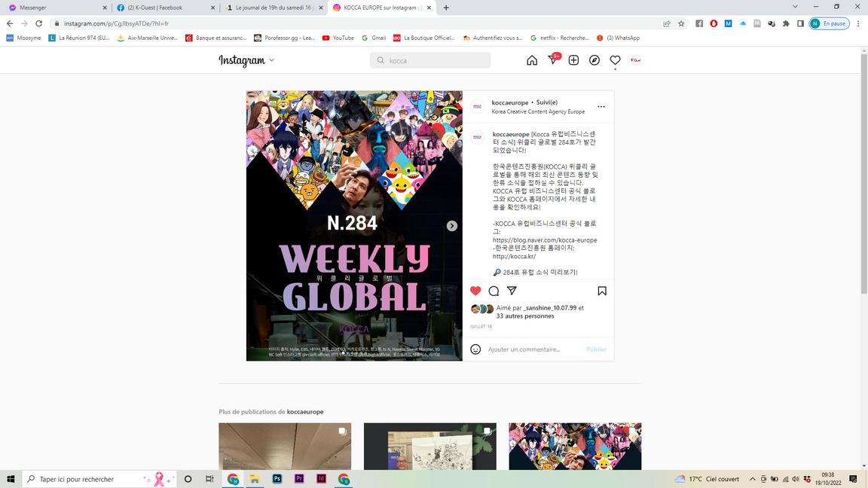
Task: Share this page using the address bar share icon
Action: click(667, 23)
